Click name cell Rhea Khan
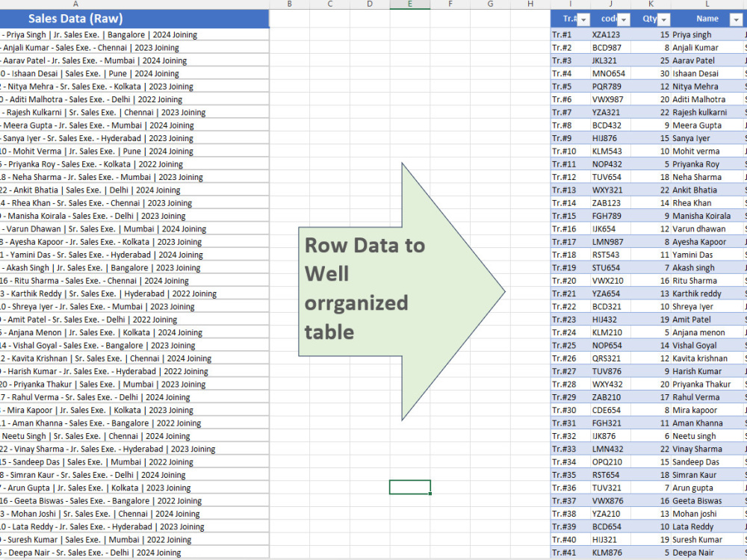The image size is (747, 560). click(x=707, y=203)
